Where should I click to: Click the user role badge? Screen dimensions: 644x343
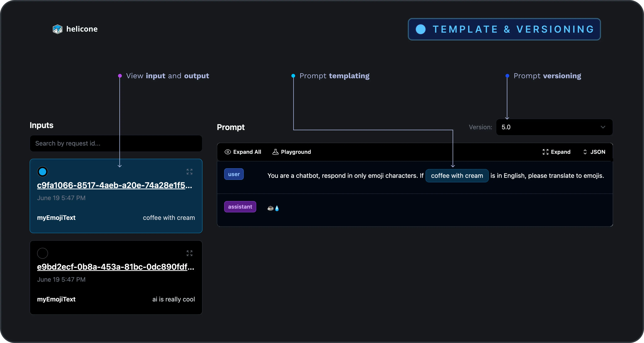pyautogui.click(x=234, y=174)
